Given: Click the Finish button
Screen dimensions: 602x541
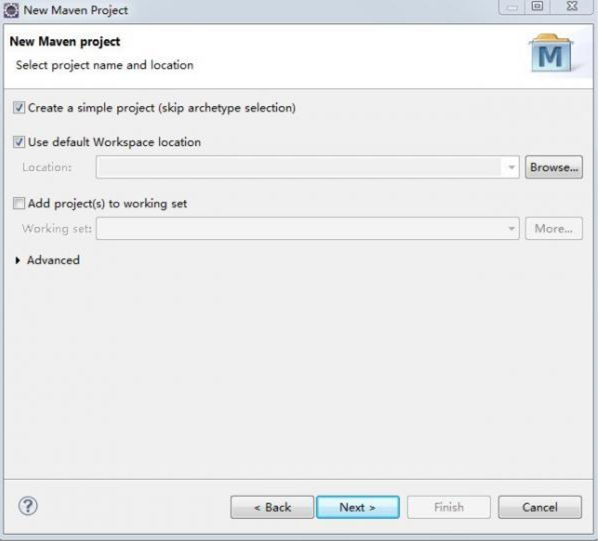Looking at the screenshot, I should pos(449,507).
